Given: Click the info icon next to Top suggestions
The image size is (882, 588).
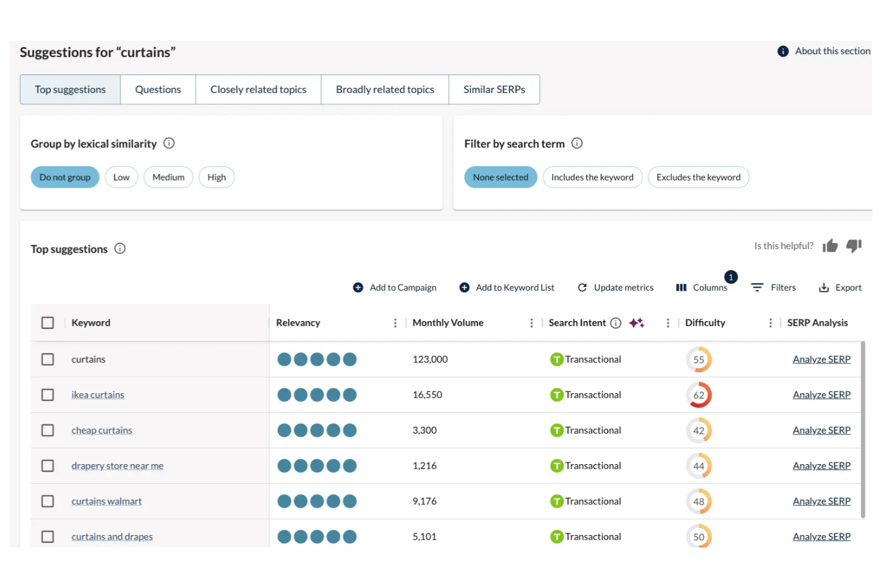Looking at the screenshot, I should pyautogui.click(x=120, y=248).
